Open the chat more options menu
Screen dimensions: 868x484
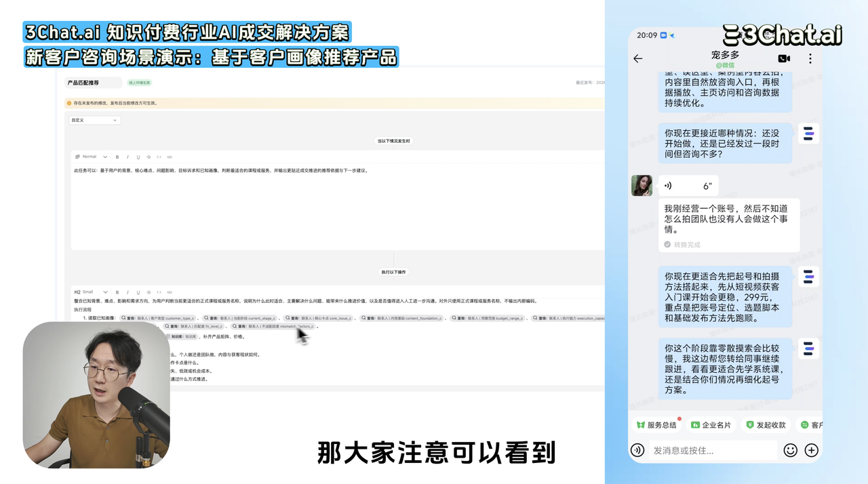(x=810, y=58)
